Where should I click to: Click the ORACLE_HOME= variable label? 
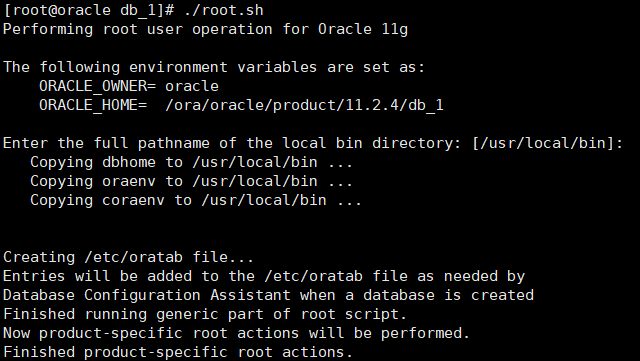(x=93, y=105)
